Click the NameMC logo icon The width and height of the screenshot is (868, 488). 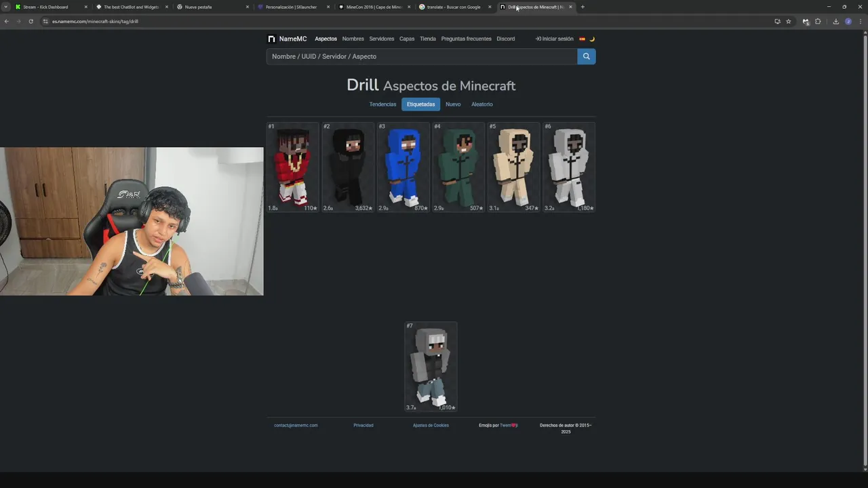pyautogui.click(x=271, y=39)
